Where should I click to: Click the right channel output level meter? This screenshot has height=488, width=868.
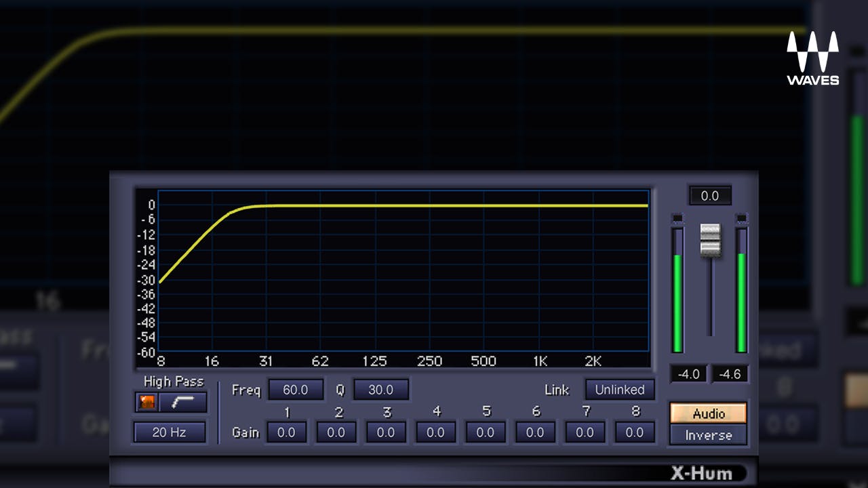click(x=741, y=290)
